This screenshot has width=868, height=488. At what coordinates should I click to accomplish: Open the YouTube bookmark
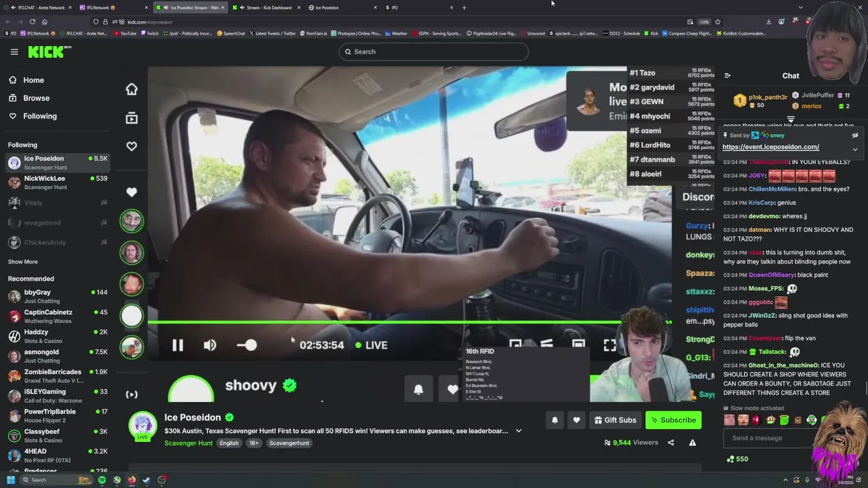click(125, 33)
